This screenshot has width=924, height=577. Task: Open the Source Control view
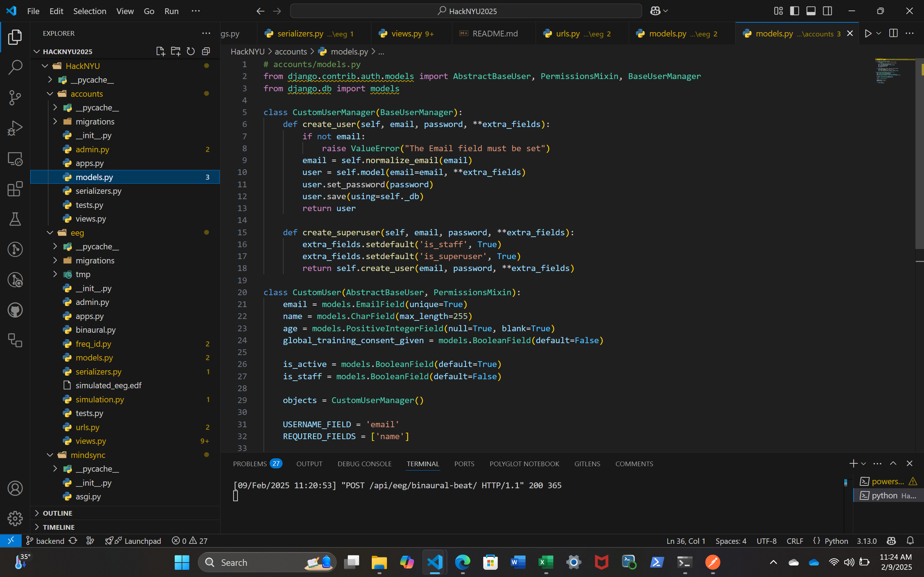tap(15, 97)
